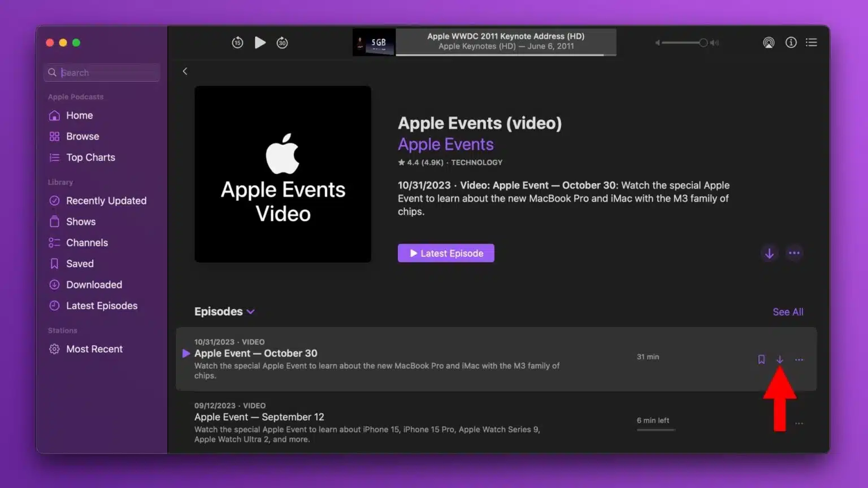Click the now playing artwork thumbnail

(374, 42)
